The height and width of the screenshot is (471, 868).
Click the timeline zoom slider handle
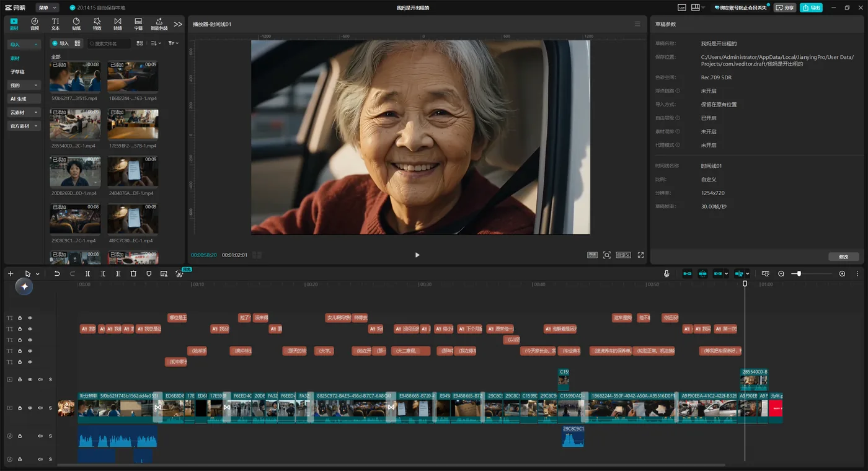point(799,273)
